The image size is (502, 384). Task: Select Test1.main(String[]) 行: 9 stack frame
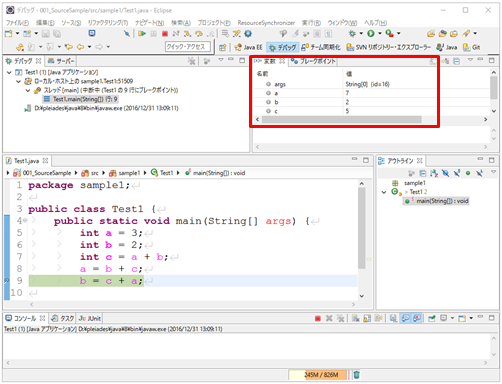pos(80,99)
